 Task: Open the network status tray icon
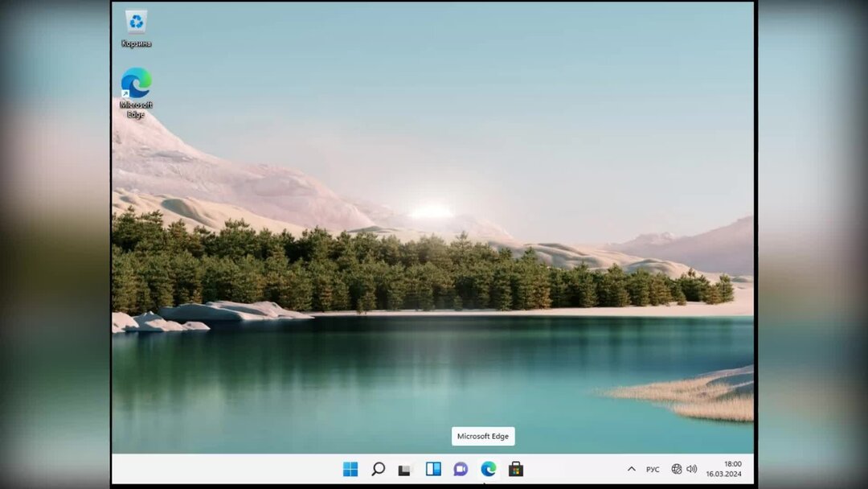[677, 469]
